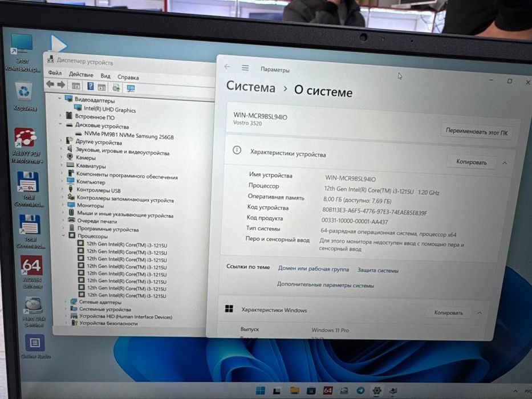
Task: Open Online Radio desktop icon
Action: coord(35,347)
